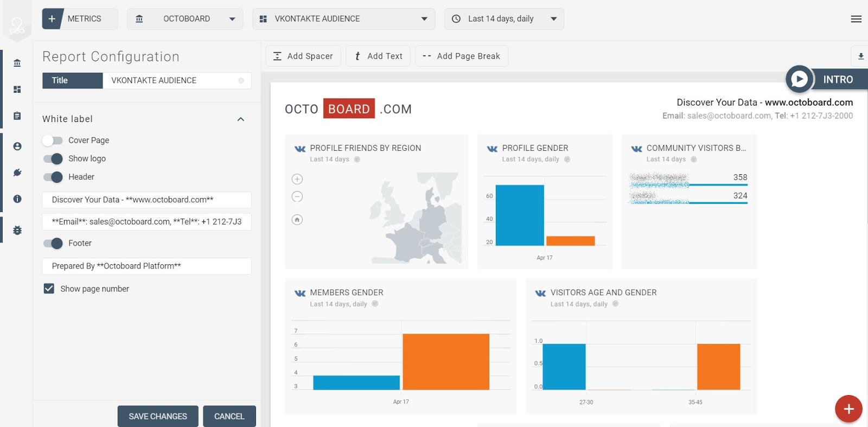This screenshot has width=868, height=427.
Task: Disable the Show logo toggle
Action: (53, 158)
